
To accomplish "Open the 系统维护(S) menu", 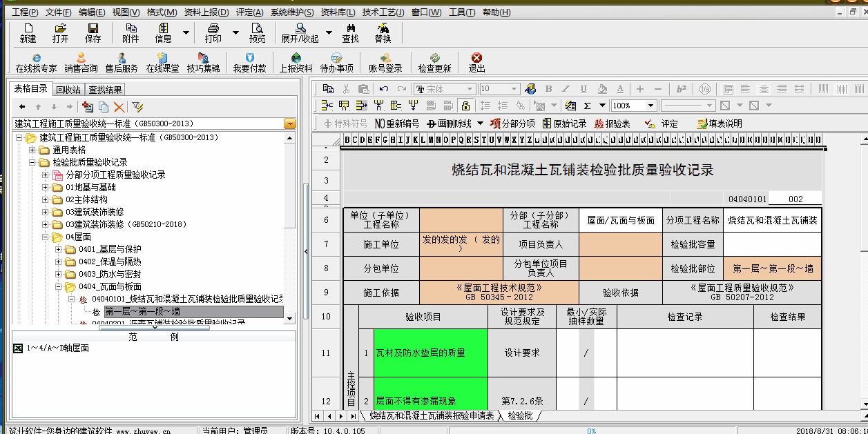I will pyautogui.click(x=291, y=12).
